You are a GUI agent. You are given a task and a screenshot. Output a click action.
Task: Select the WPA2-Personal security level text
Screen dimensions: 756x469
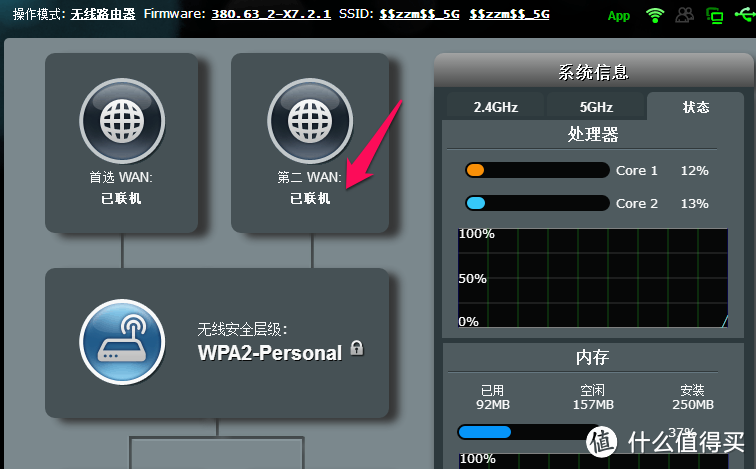[x=270, y=351]
